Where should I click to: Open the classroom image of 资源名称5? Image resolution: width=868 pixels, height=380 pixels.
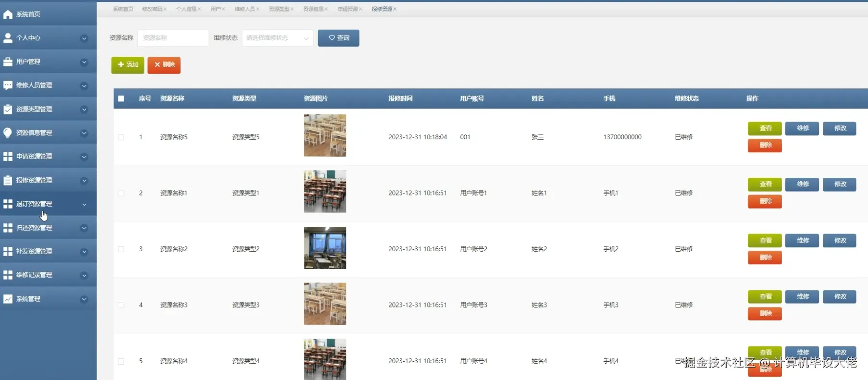click(325, 135)
